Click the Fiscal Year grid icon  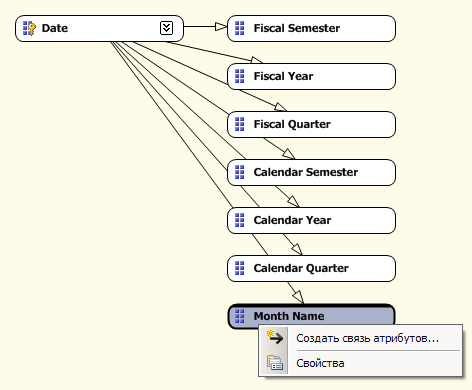point(240,76)
